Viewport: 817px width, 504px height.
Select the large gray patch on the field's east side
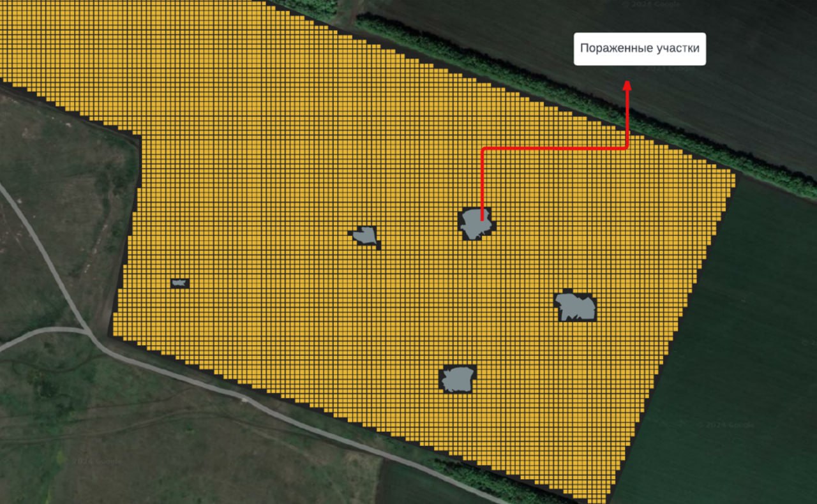click(576, 307)
